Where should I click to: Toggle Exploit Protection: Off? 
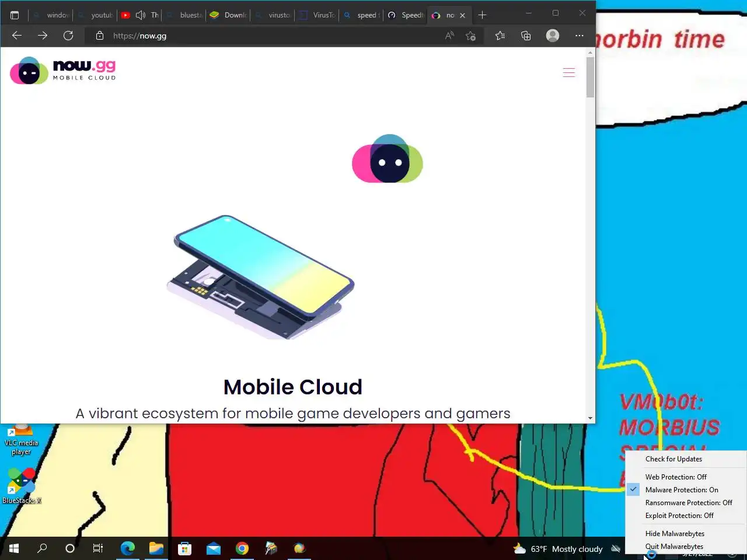[x=679, y=516]
